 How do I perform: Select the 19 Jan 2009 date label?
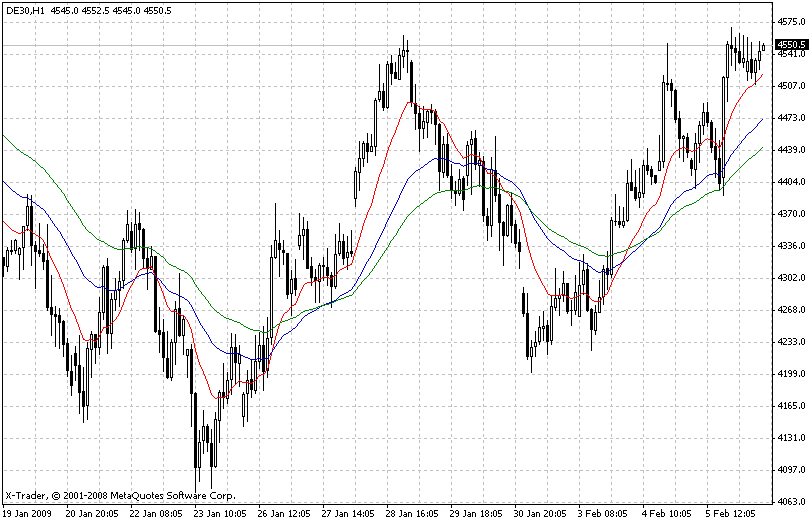[27, 514]
